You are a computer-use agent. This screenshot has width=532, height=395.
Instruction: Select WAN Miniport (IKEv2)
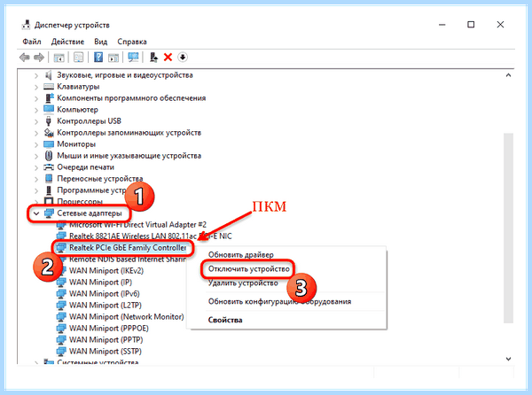(x=106, y=271)
